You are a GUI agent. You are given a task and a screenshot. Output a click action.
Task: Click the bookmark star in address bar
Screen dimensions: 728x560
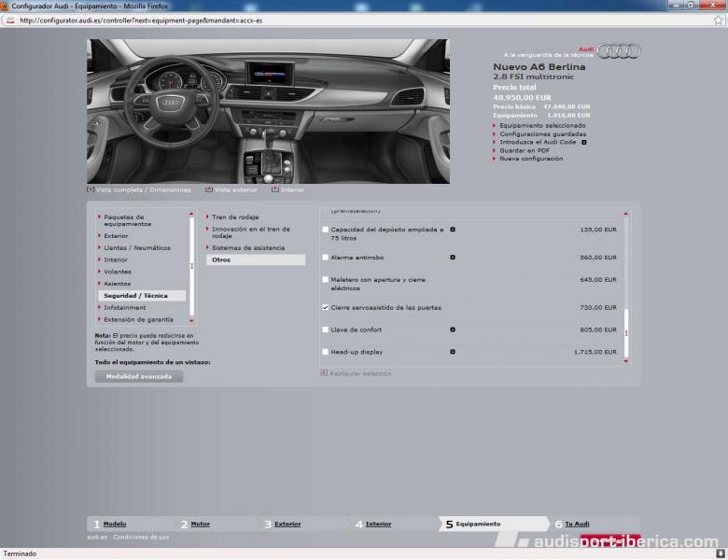[719, 21]
